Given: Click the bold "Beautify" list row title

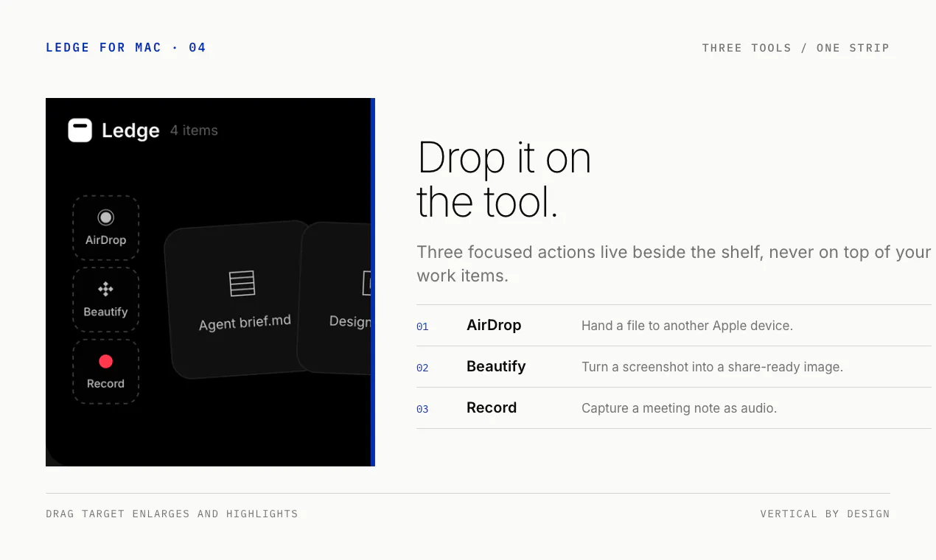Looking at the screenshot, I should (x=496, y=366).
